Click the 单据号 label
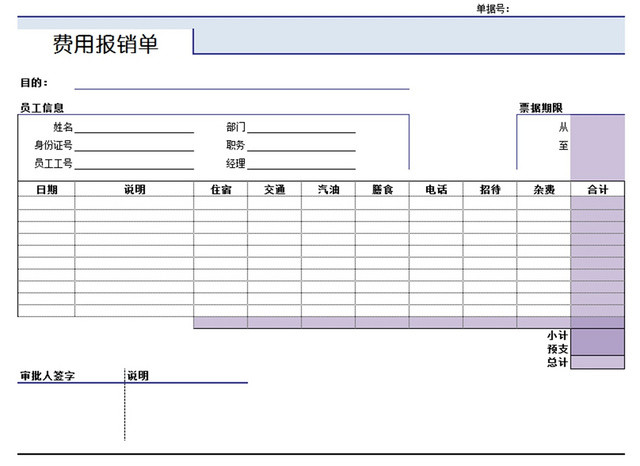This screenshot has width=640, height=466. click(x=493, y=9)
